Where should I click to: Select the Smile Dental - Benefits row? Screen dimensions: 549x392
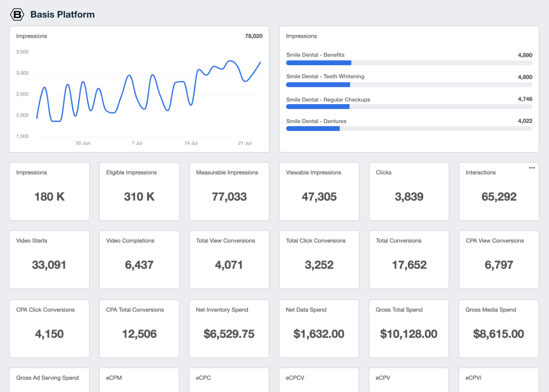[x=409, y=58]
